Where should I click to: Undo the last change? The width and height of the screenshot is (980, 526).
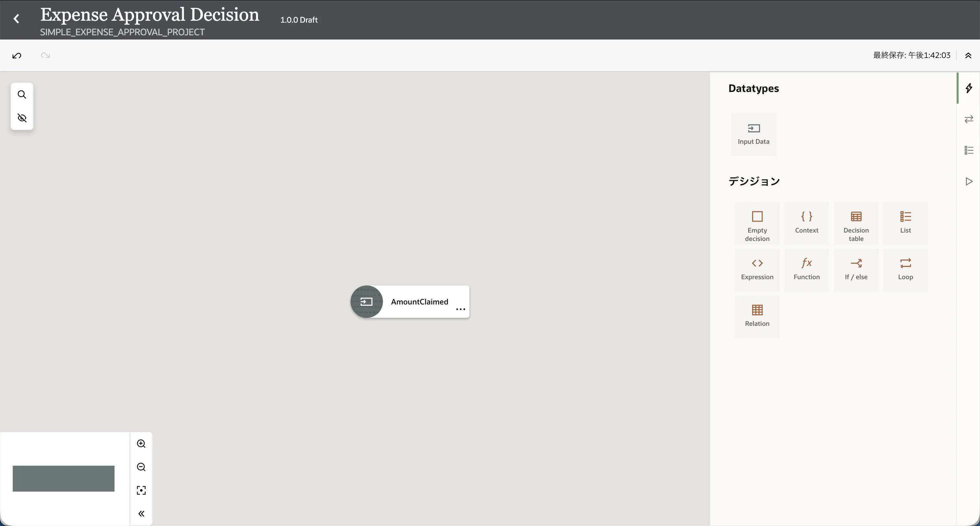17,55
